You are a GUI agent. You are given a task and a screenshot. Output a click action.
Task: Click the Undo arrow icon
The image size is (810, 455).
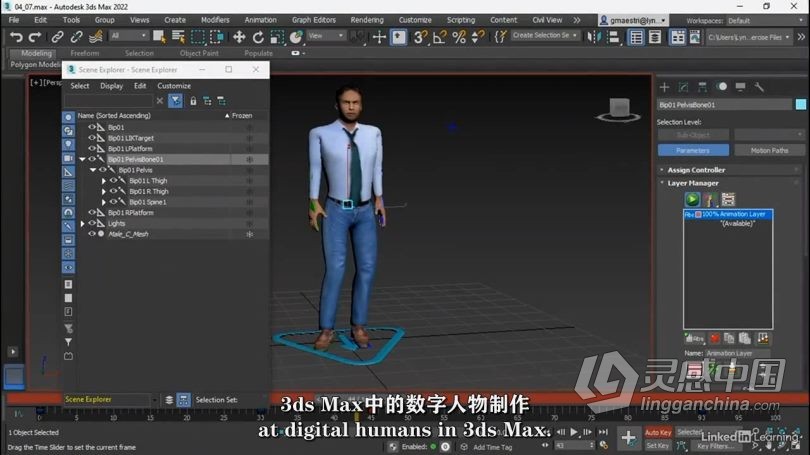pos(16,37)
